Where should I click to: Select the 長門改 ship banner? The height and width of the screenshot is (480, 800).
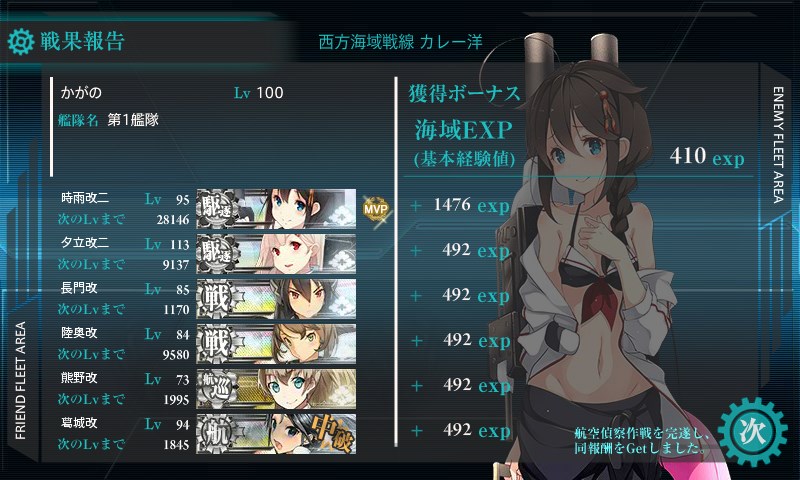276,299
